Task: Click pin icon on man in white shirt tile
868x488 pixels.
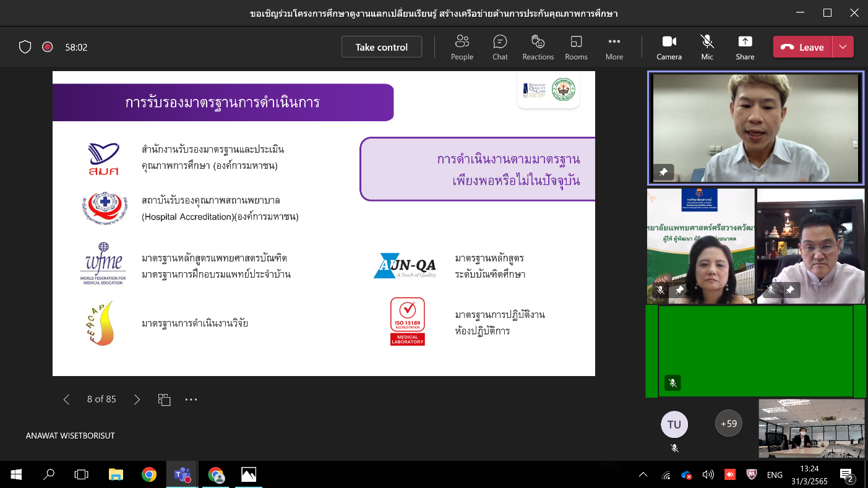Action: 789,290
